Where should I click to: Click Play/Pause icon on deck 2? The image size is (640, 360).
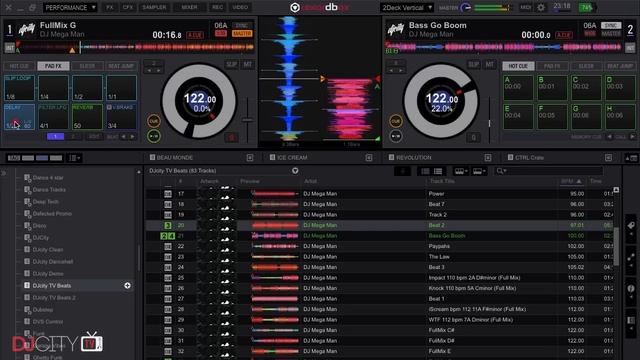tap(396, 136)
